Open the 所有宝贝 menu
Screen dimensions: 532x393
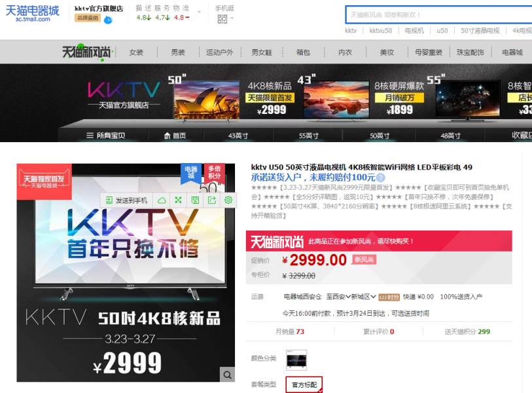(x=105, y=136)
